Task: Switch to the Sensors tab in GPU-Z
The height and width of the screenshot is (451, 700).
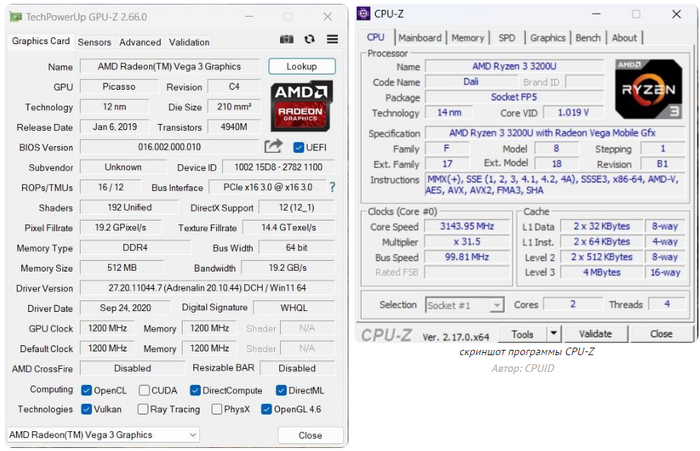Action: (94, 43)
